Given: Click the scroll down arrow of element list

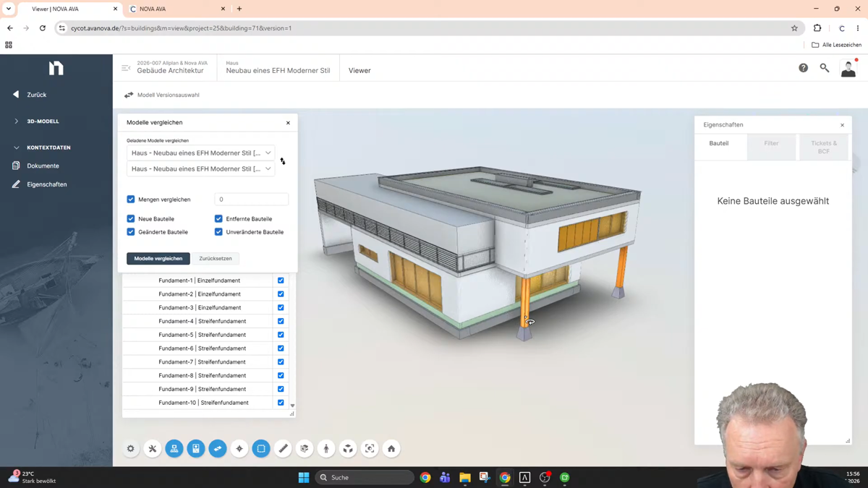Looking at the screenshot, I should (292, 406).
